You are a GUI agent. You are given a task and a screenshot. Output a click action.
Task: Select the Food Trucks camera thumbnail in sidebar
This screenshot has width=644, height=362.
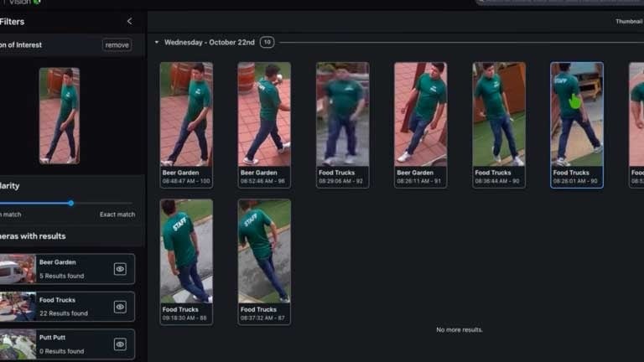(18, 307)
